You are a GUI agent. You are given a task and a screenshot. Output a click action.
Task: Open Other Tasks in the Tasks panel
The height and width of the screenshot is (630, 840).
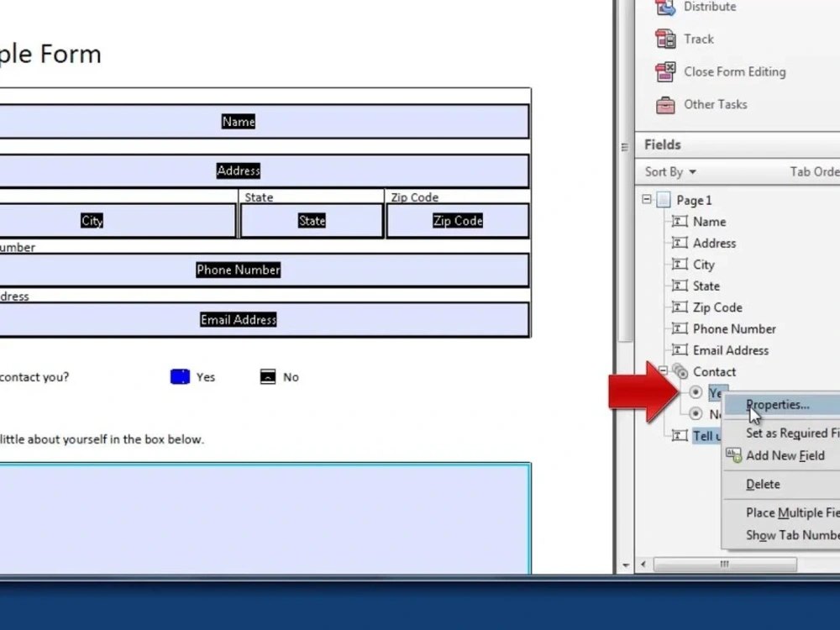[664, 104]
